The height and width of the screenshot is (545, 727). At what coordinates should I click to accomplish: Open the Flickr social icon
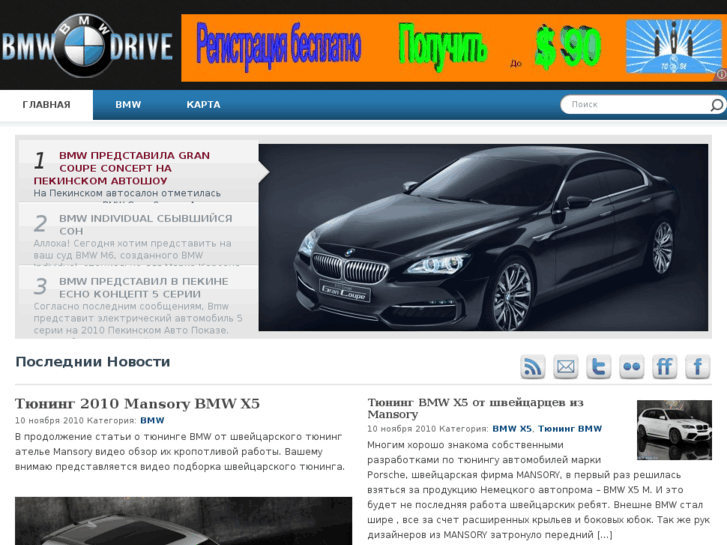(631, 367)
